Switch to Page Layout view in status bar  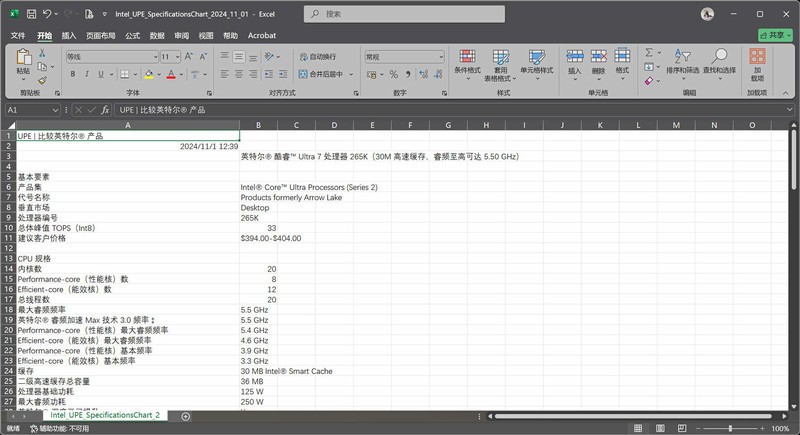(660, 428)
